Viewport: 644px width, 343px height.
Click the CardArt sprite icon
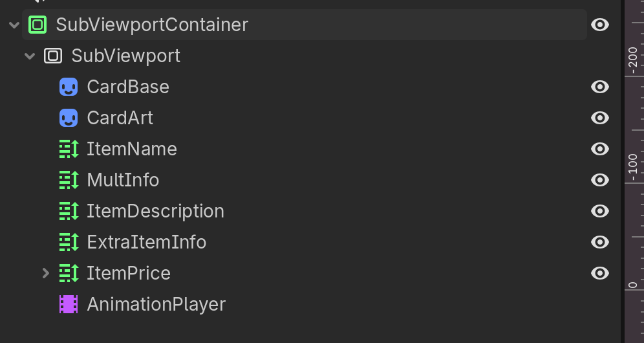click(x=69, y=118)
